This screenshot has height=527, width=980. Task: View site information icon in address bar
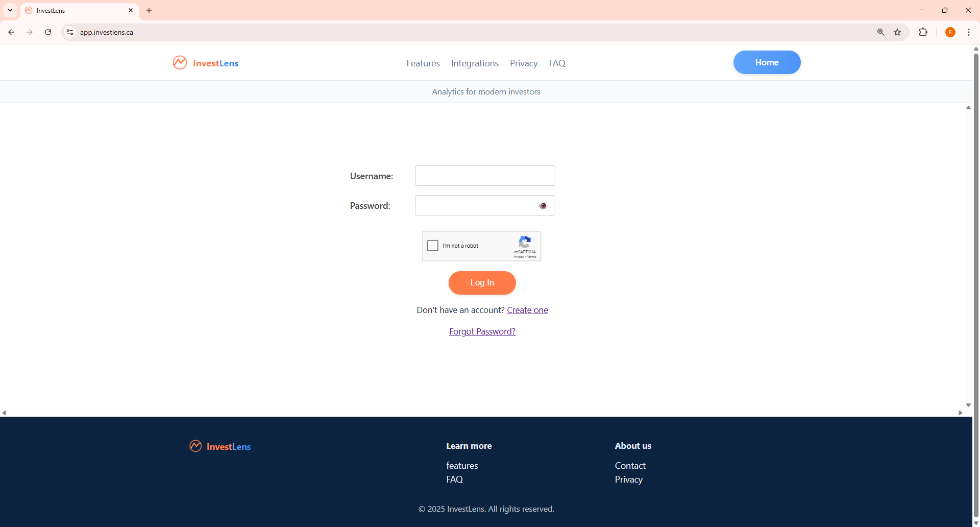[70, 32]
